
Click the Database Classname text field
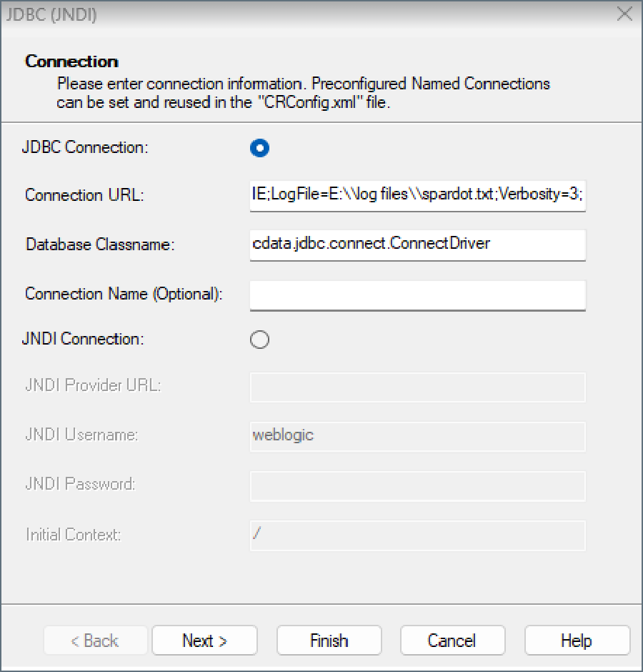point(417,245)
